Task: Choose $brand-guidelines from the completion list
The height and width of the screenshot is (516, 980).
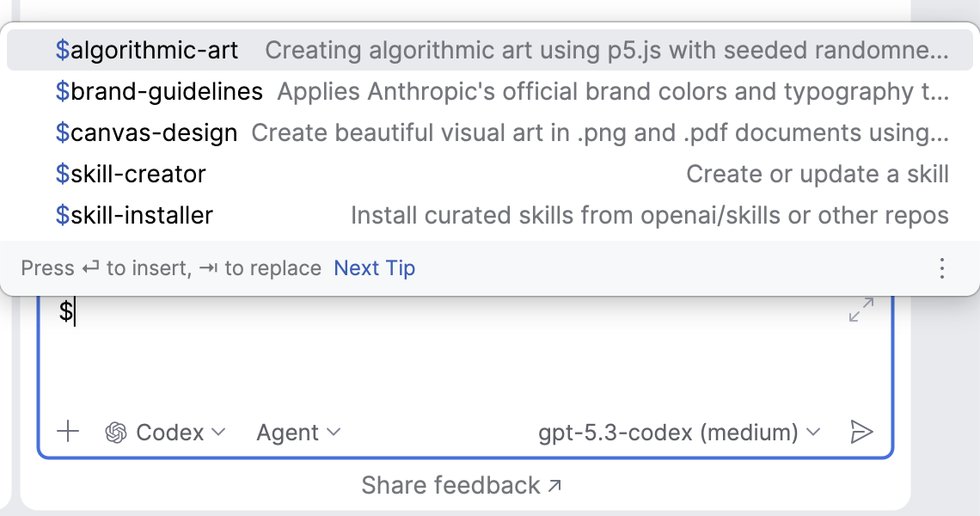Action: click(x=159, y=91)
